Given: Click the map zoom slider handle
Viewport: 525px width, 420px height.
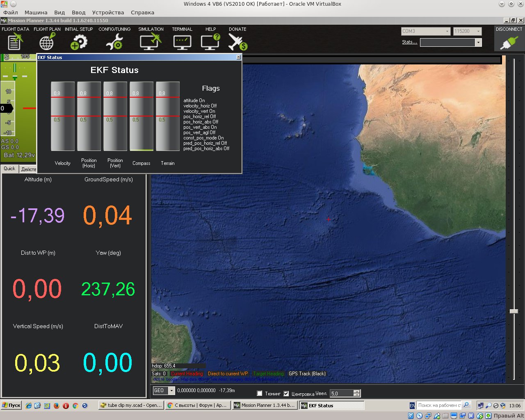Looking at the screenshot, I should tap(514, 311).
